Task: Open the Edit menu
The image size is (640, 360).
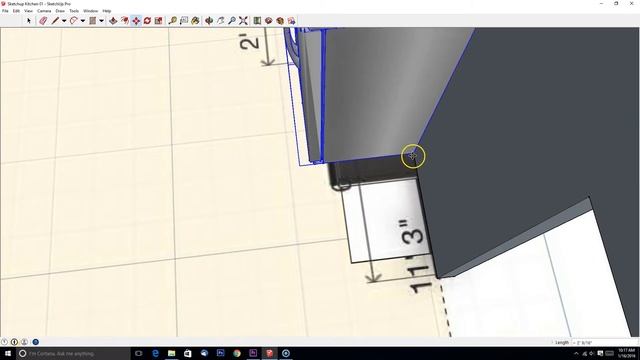Action: click(x=16, y=11)
